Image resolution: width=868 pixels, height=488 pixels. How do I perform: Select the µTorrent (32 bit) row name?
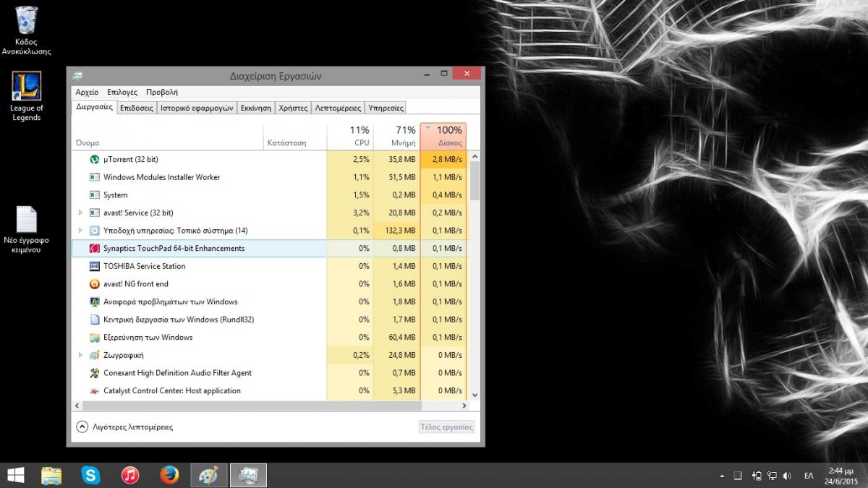pos(131,159)
